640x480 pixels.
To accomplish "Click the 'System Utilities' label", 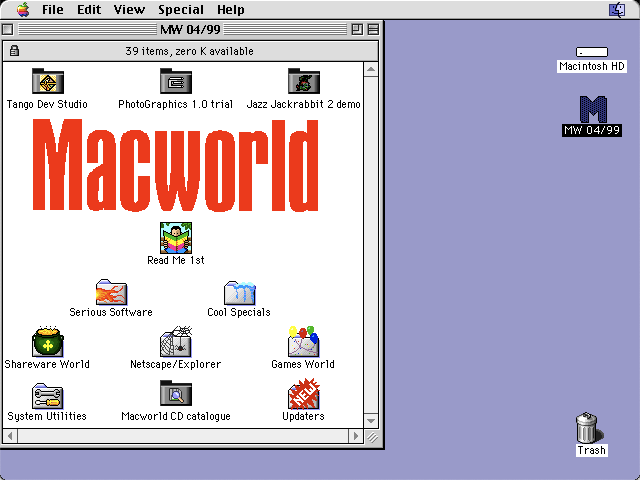I will 47,416.
